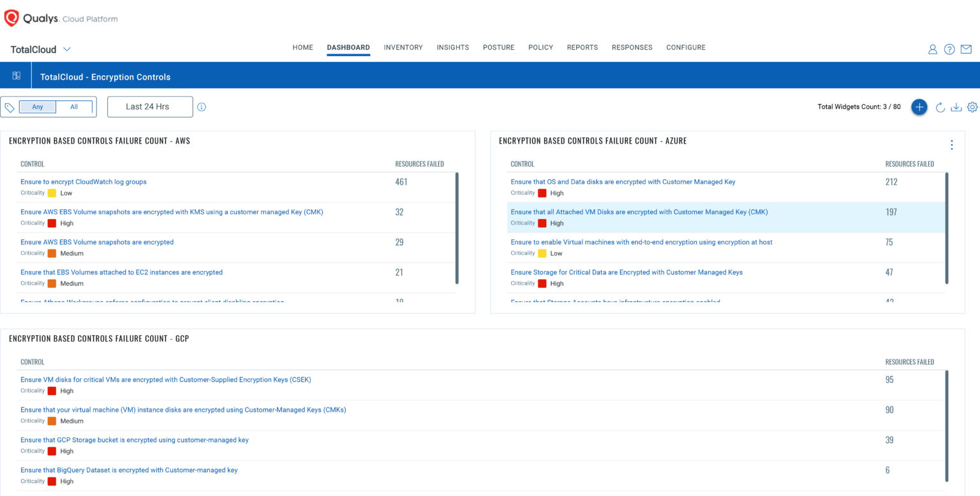Image resolution: width=980 pixels, height=496 pixels.
Task: Open the dashboard picker icon left of title
Action: [x=16, y=75]
